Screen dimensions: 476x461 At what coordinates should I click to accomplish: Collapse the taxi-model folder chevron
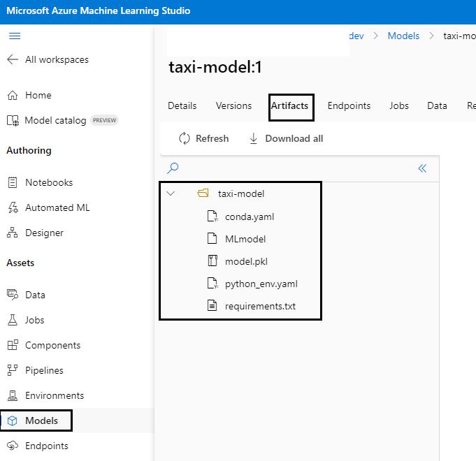[171, 193]
